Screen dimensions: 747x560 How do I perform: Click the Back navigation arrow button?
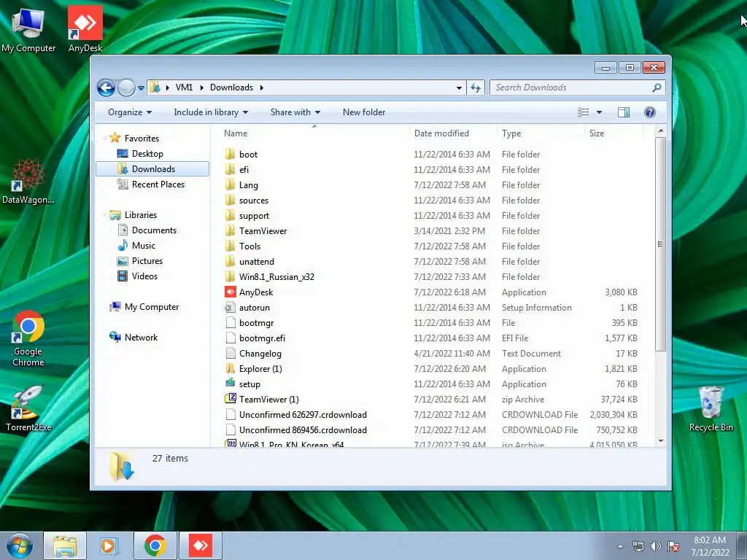point(106,87)
